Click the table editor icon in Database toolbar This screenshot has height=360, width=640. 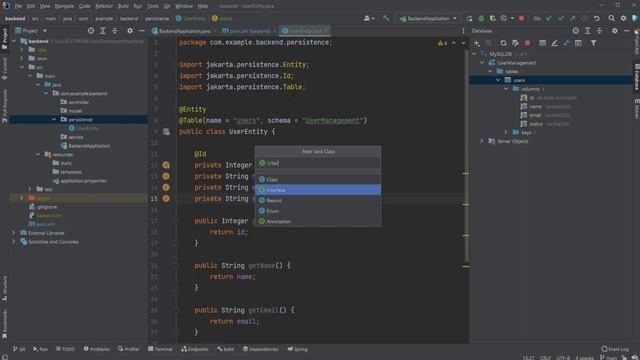pyautogui.click(x=542, y=43)
